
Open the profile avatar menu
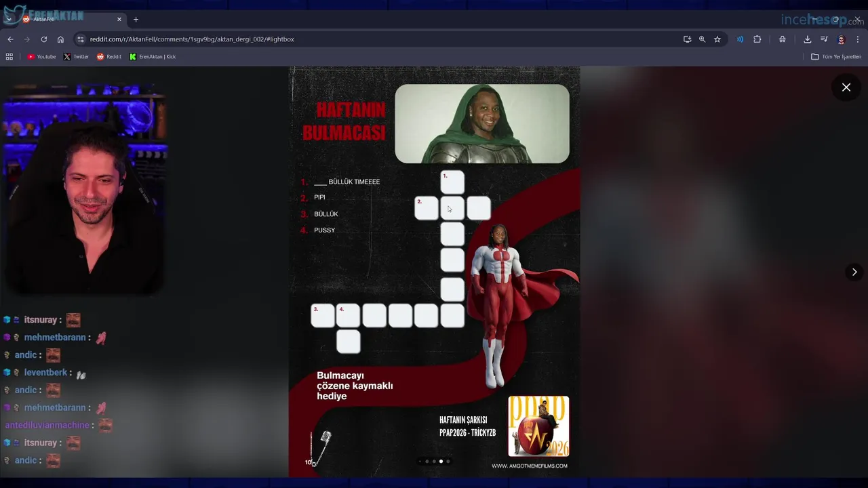click(841, 39)
